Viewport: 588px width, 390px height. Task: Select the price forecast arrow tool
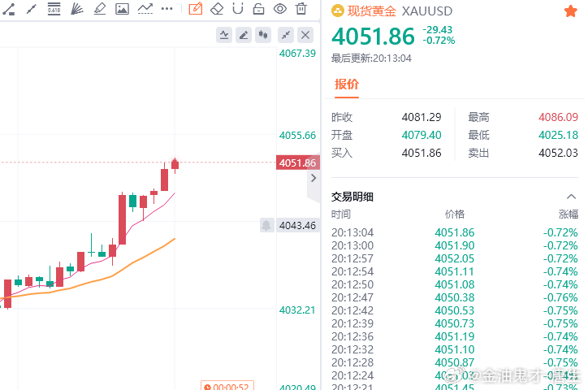[x=145, y=9]
